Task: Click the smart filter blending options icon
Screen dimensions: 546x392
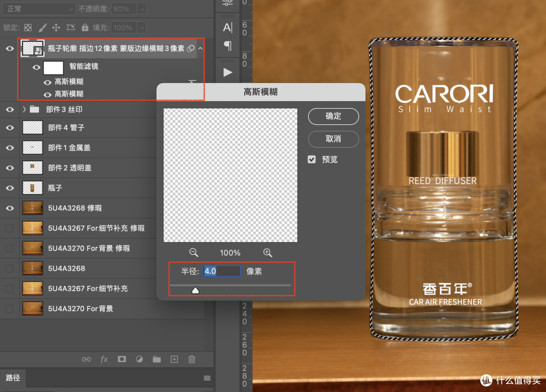Action: (192, 82)
